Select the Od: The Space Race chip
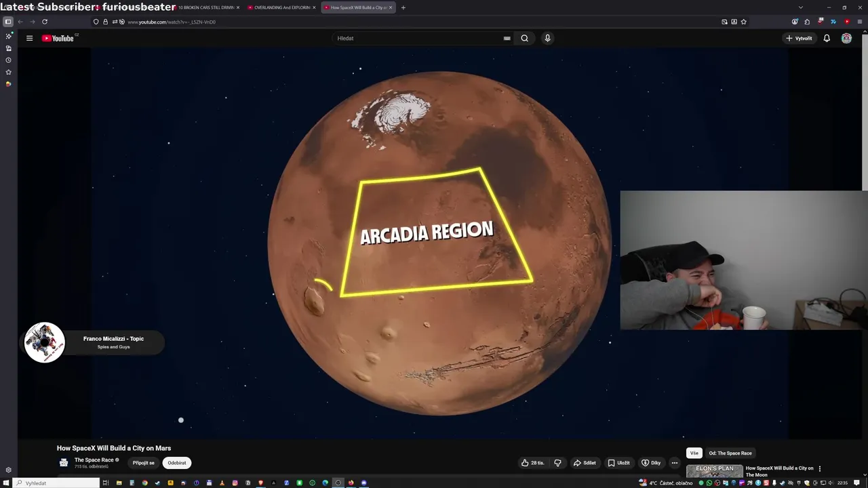868x488 pixels. (730, 453)
